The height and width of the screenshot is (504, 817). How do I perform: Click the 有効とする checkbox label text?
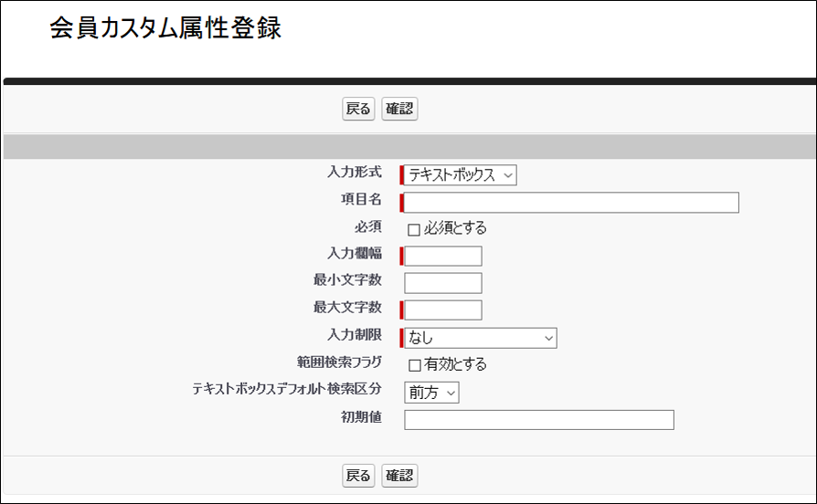[455, 364]
